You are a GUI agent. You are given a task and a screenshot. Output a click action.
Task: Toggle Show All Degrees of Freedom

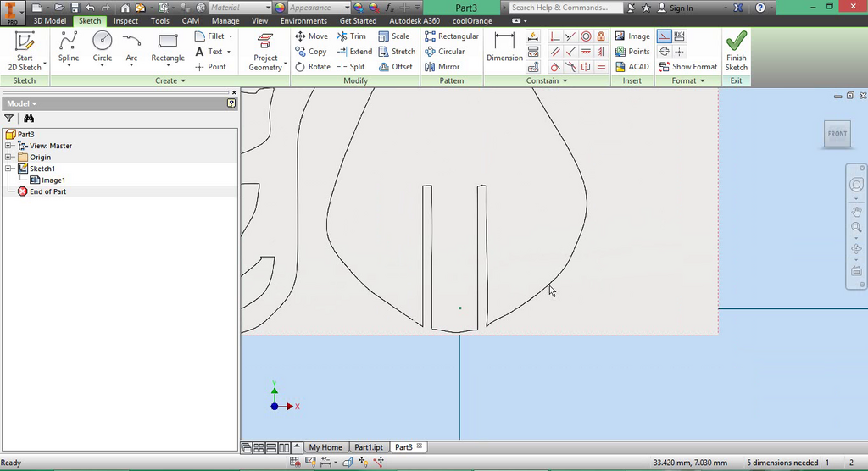coord(363,463)
